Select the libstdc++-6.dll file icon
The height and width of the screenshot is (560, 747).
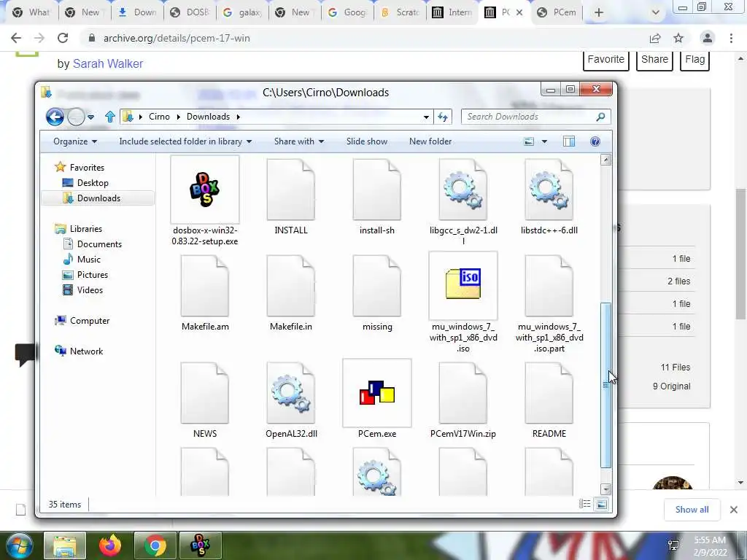pyautogui.click(x=549, y=190)
